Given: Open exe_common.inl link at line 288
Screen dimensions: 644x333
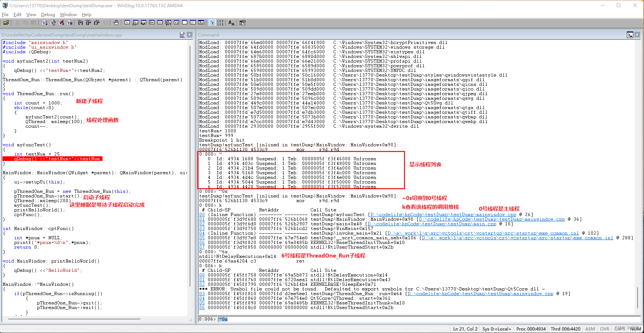Looking at the screenshot, I should coord(518,238).
